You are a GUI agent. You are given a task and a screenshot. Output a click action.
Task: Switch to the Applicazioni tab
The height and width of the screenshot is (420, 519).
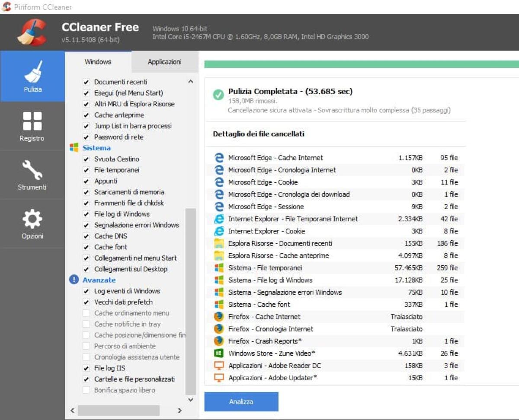(164, 62)
